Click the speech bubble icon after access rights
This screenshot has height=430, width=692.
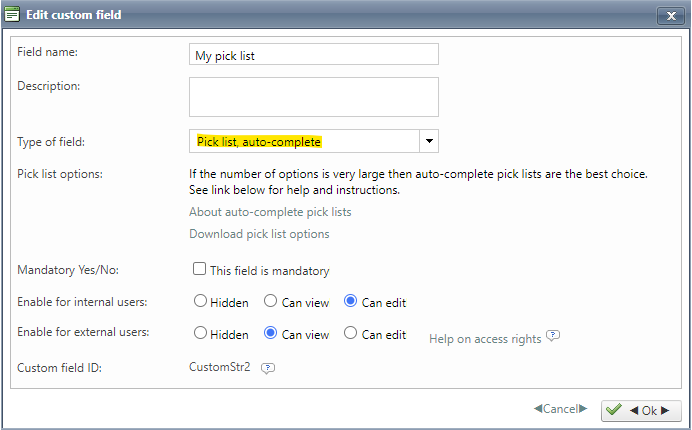coord(553,337)
